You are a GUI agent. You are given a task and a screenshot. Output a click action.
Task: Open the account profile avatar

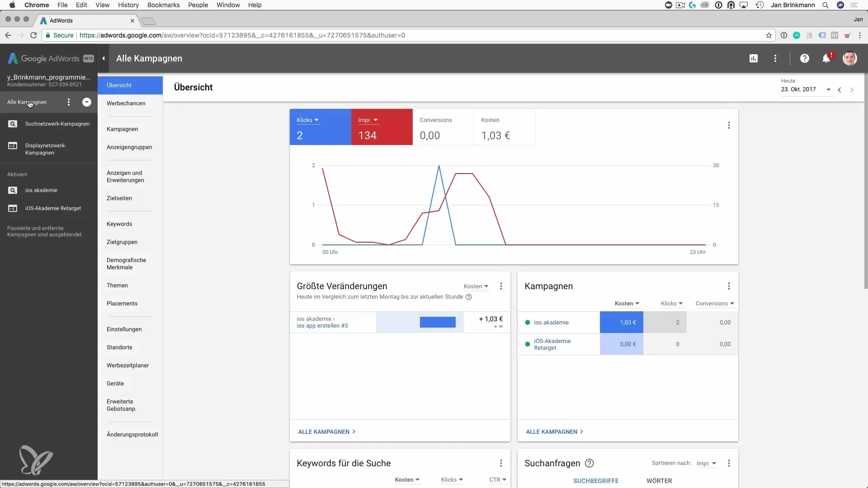849,58
